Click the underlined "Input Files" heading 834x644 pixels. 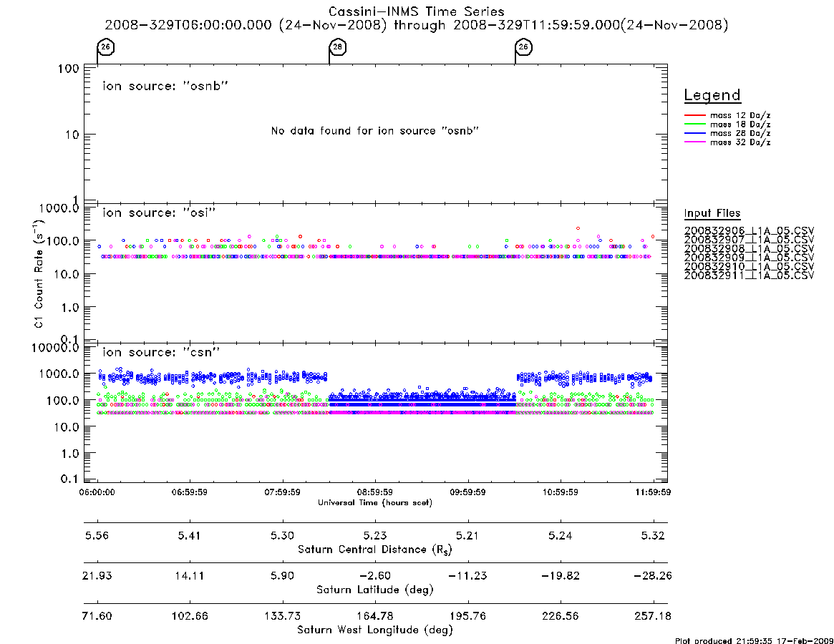712,213
